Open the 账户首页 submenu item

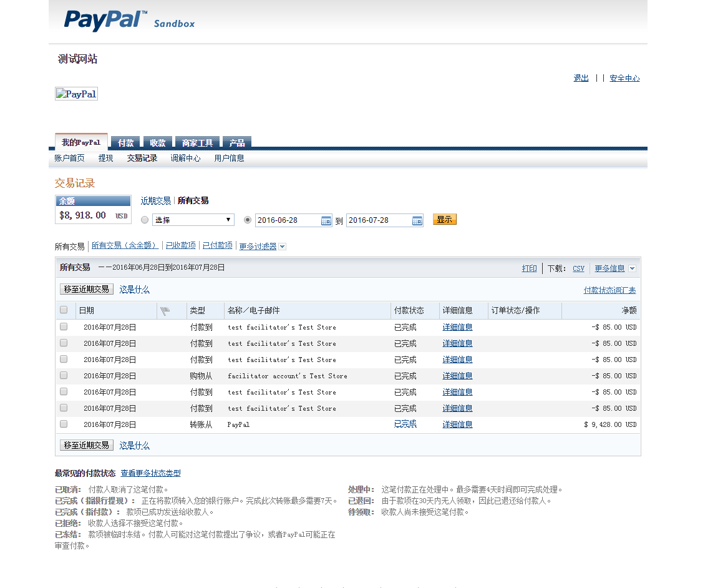(70, 159)
